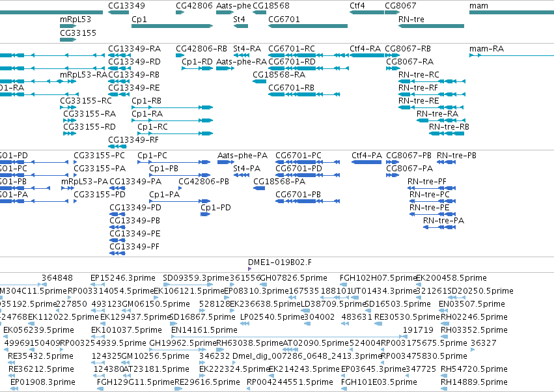554x392 pixels.
Task: Click the CG6701-RB transcript label
Action: pyautogui.click(x=291, y=88)
